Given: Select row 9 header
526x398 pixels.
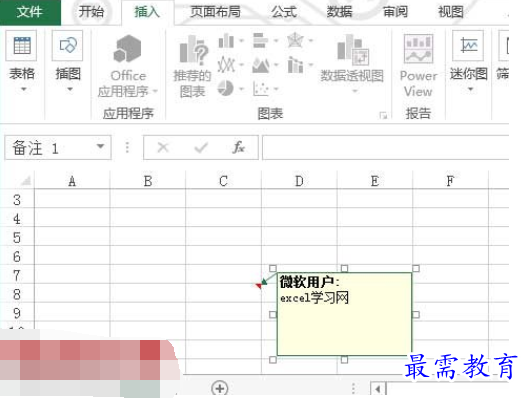Looking at the screenshot, I should (x=17, y=313).
